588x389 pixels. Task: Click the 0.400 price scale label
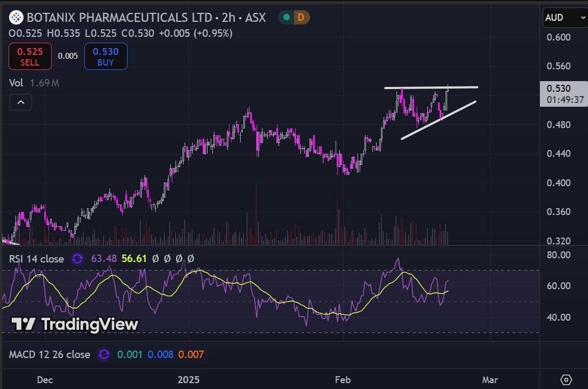tap(558, 182)
